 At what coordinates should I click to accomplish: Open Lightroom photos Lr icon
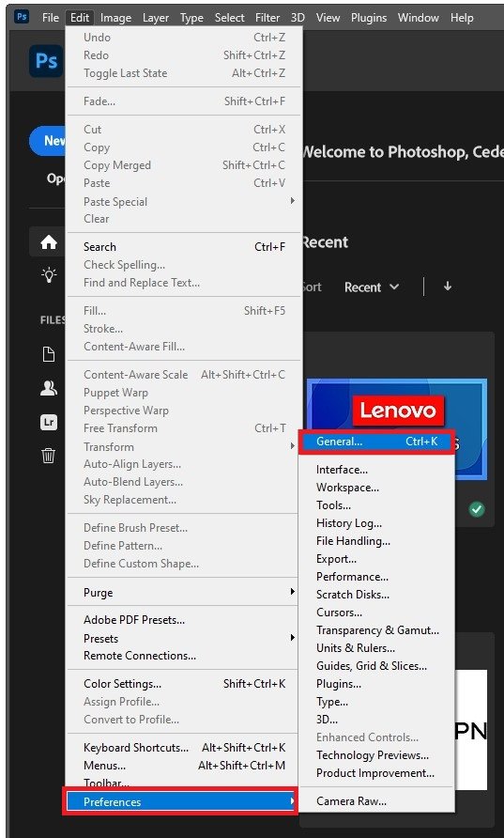pos(49,423)
